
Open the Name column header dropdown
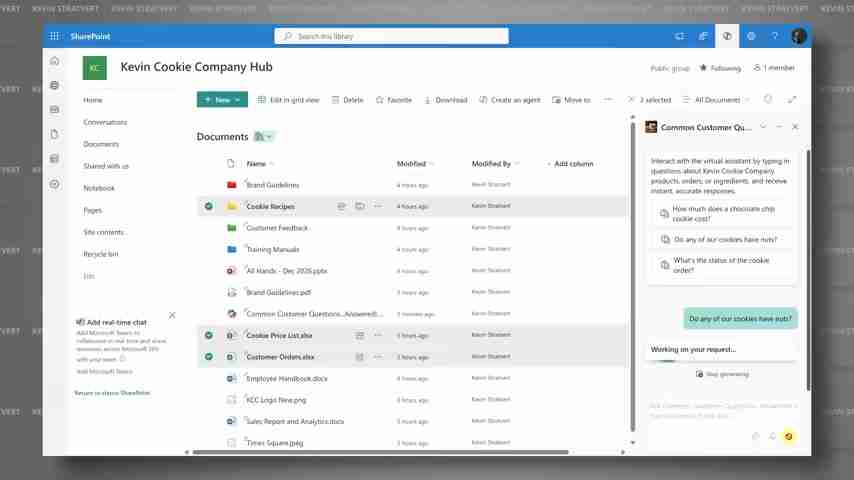pos(260,164)
